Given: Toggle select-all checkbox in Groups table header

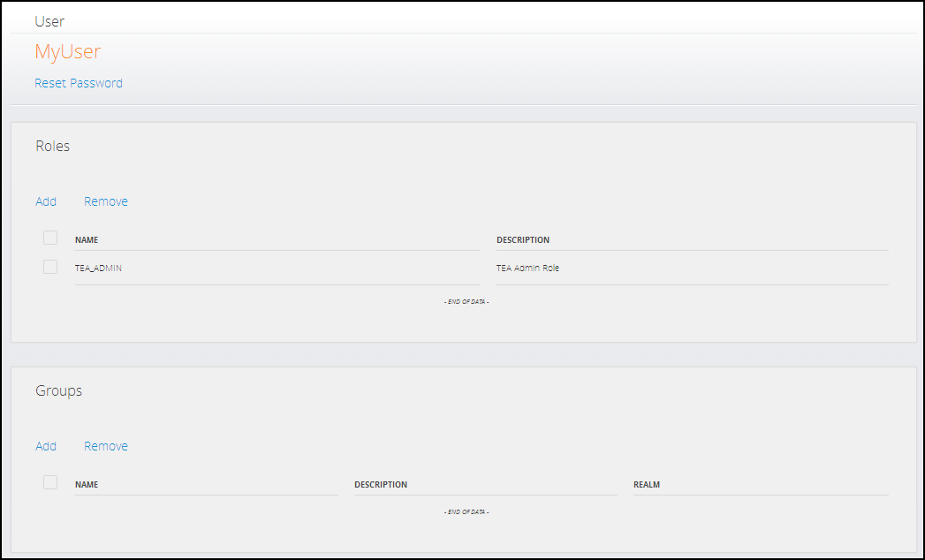Looking at the screenshot, I should [50, 482].
